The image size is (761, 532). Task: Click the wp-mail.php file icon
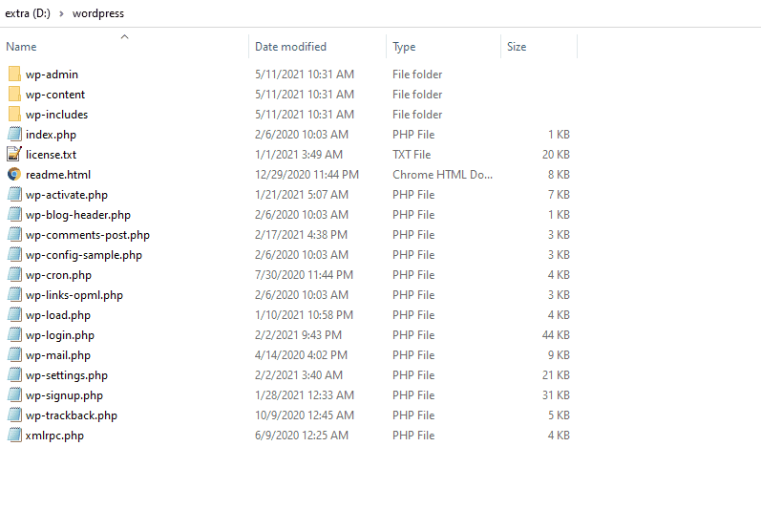pyautogui.click(x=14, y=355)
